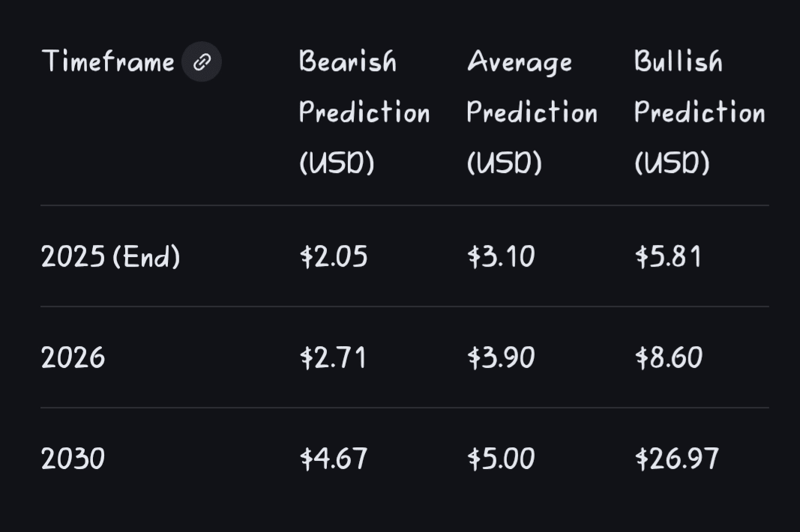Click the $2.71 bearish value
The image size is (800, 532).
(333, 358)
